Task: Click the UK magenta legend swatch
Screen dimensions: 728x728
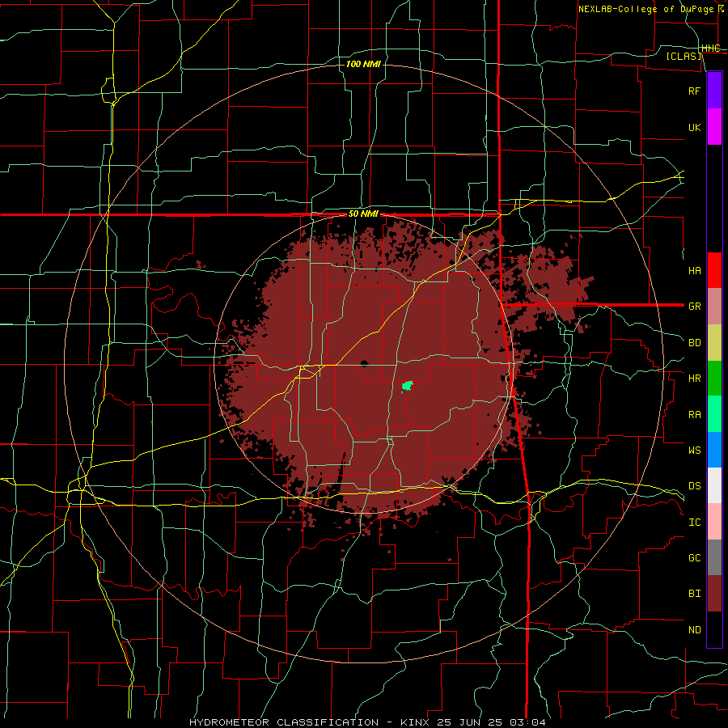Action: click(x=714, y=127)
